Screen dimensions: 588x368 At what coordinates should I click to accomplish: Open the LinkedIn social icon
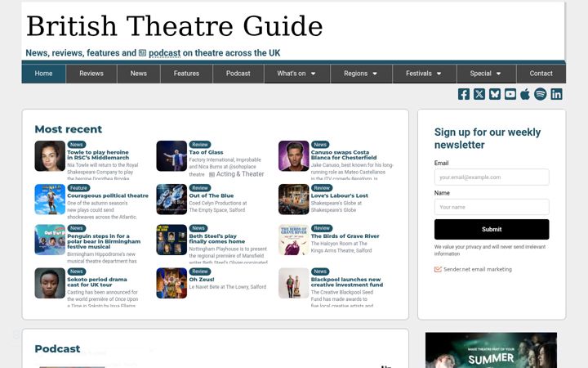pyautogui.click(x=556, y=94)
